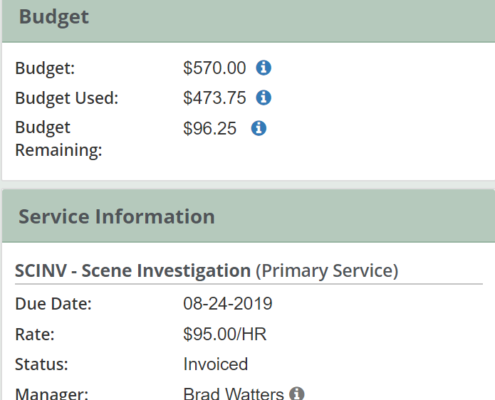Collapse the Budget panel header
Screen dimensions: 495x400
[x=248, y=21]
